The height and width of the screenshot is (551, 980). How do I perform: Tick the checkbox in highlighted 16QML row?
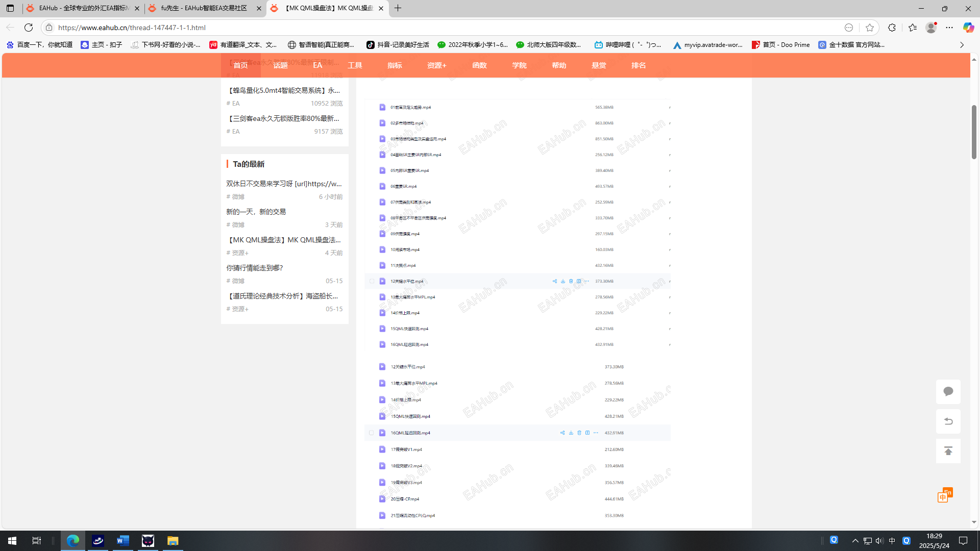(371, 433)
